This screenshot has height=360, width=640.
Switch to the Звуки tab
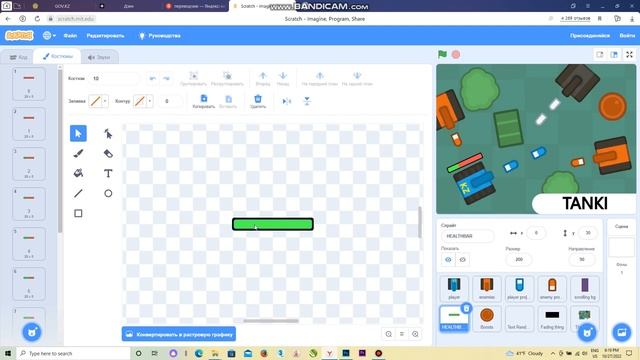tap(99, 57)
